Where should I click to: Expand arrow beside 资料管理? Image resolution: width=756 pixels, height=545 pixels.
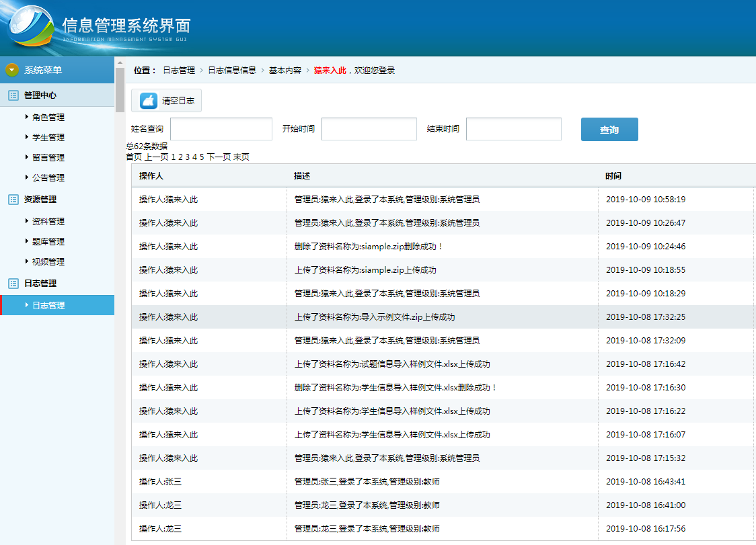26,220
